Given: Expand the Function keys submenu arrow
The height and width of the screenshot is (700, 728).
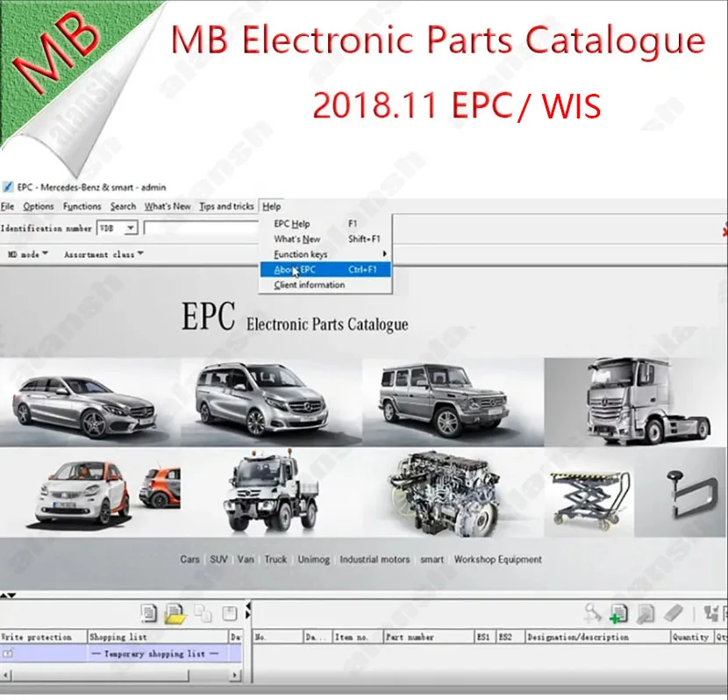Looking at the screenshot, I should 384,254.
